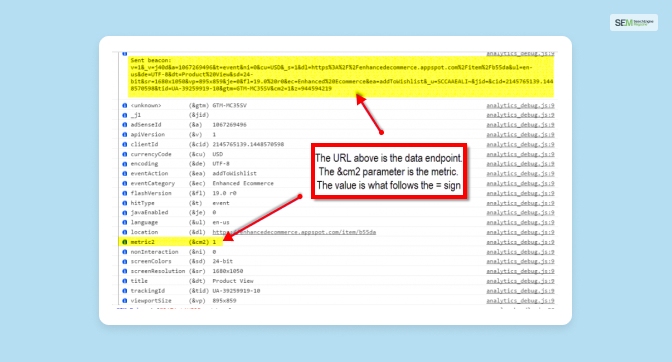Click info icon beside encoding row
The width and height of the screenshot is (672, 362).
click(x=125, y=164)
